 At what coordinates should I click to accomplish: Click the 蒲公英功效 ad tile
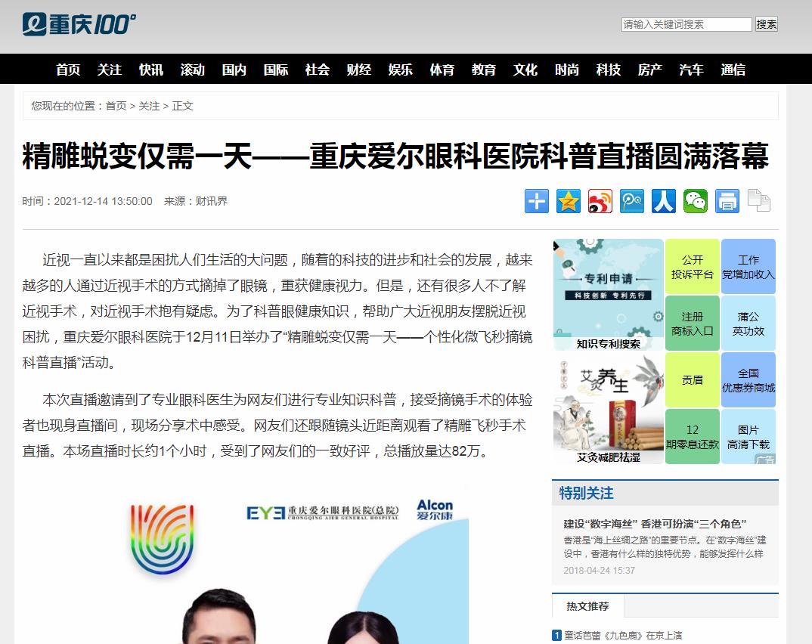(x=748, y=323)
